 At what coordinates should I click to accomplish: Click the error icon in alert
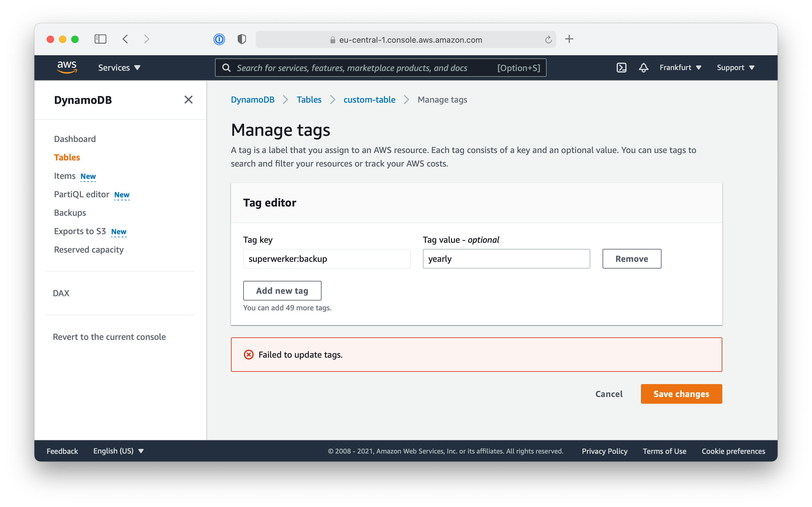click(249, 354)
